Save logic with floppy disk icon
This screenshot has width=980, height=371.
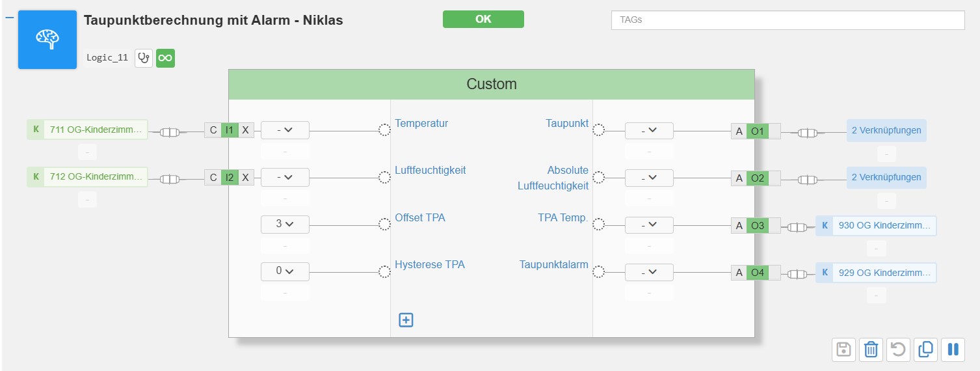click(843, 350)
